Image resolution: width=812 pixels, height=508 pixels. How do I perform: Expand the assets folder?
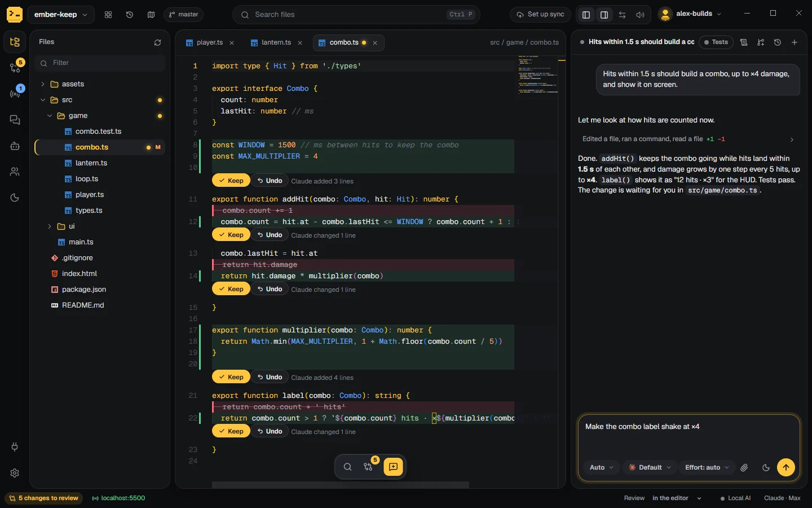(43, 84)
